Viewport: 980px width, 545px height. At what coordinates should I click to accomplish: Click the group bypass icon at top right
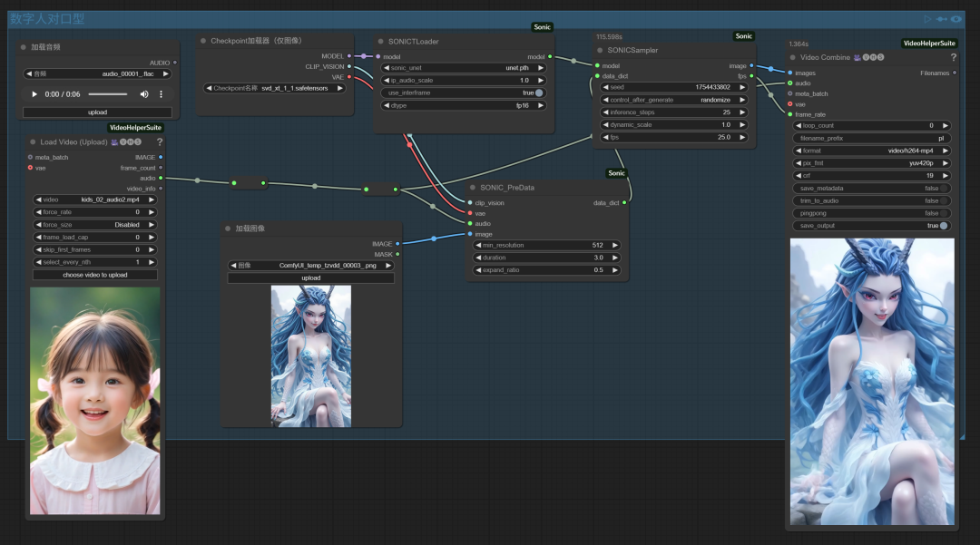(942, 18)
